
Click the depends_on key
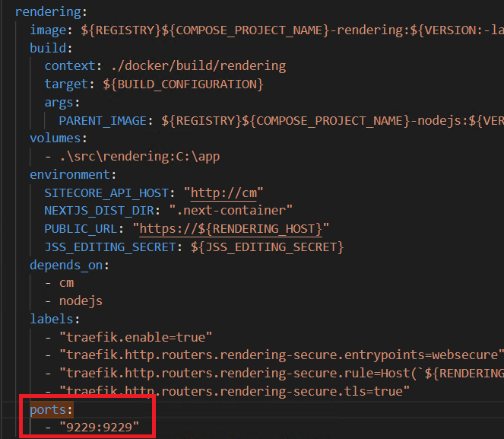pyautogui.click(x=66, y=266)
